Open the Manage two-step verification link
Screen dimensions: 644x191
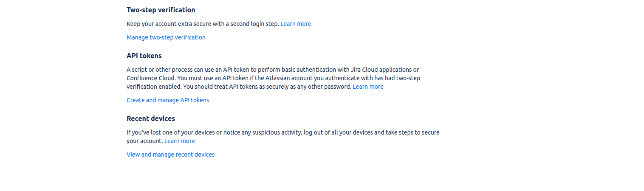[x=166, y=37]
